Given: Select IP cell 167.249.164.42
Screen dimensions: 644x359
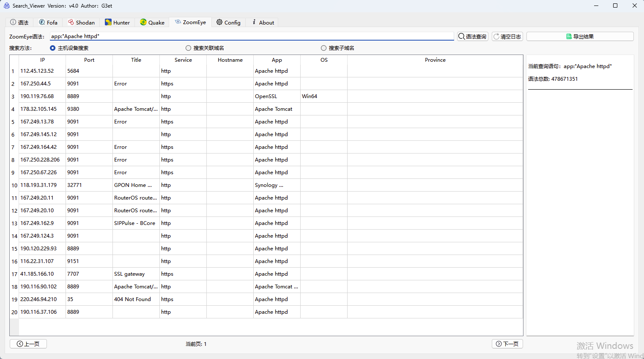Looking at the screenshot, I should click(42, 147).
